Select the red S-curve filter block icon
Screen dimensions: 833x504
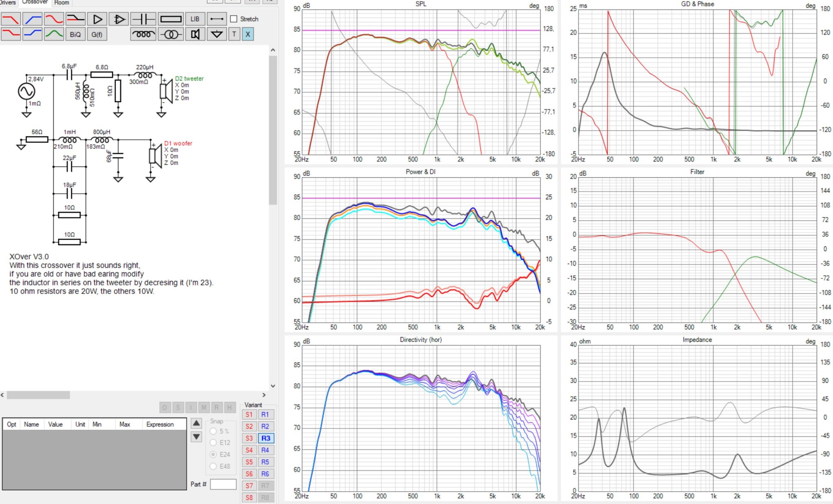(x=54, y=19)
